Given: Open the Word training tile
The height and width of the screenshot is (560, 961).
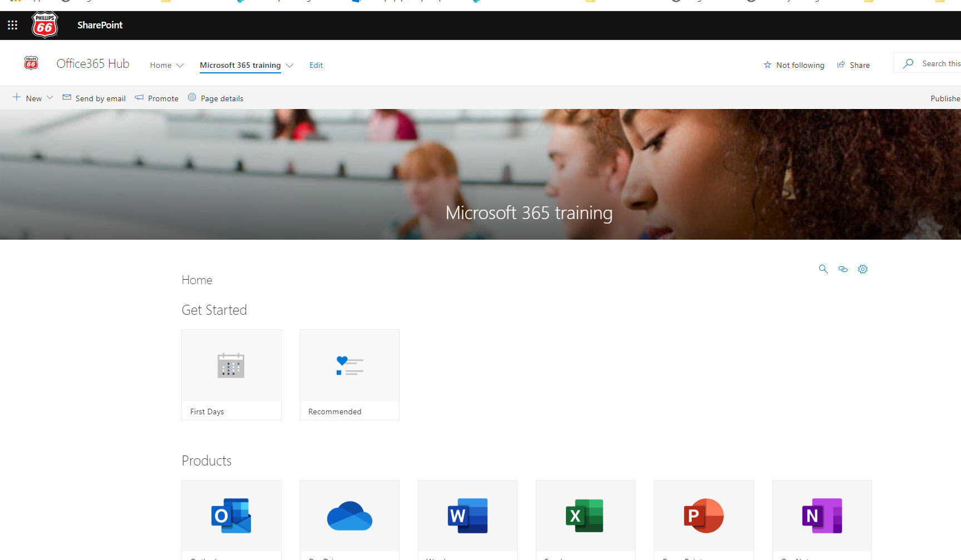Looking at the screenshot, I should 467,516.
